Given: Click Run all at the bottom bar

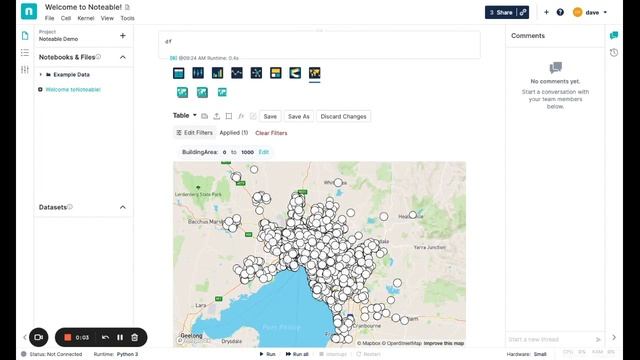Looking at the screenshot, I should [297, 354].
